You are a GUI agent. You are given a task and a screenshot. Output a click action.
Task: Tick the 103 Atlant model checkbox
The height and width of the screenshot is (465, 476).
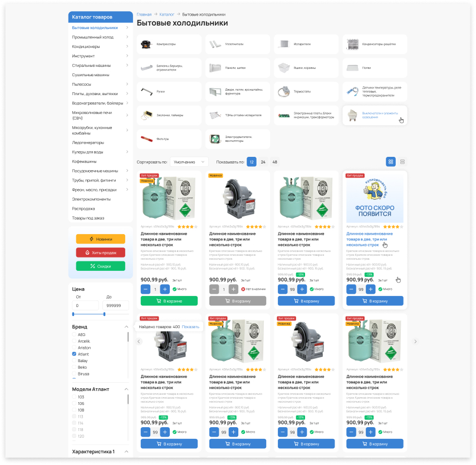click(75, 397)
